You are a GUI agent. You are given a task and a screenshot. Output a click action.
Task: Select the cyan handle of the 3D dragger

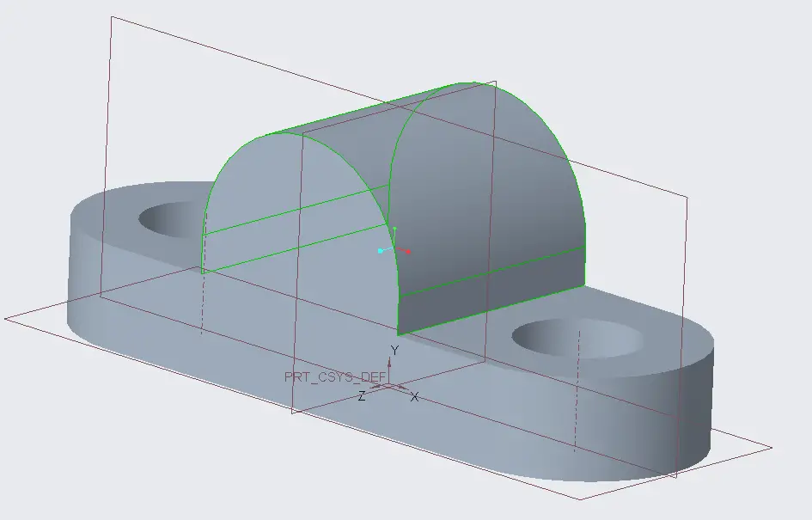tap(380, 251)
